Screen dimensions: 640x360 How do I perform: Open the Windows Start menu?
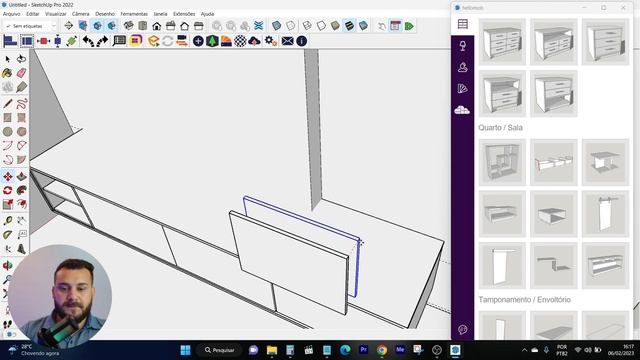click(x=185, y=350)
